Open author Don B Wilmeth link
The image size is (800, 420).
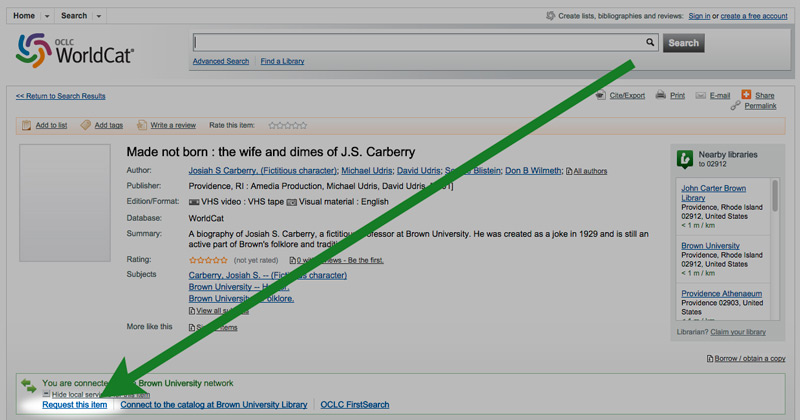click(533, 171)
